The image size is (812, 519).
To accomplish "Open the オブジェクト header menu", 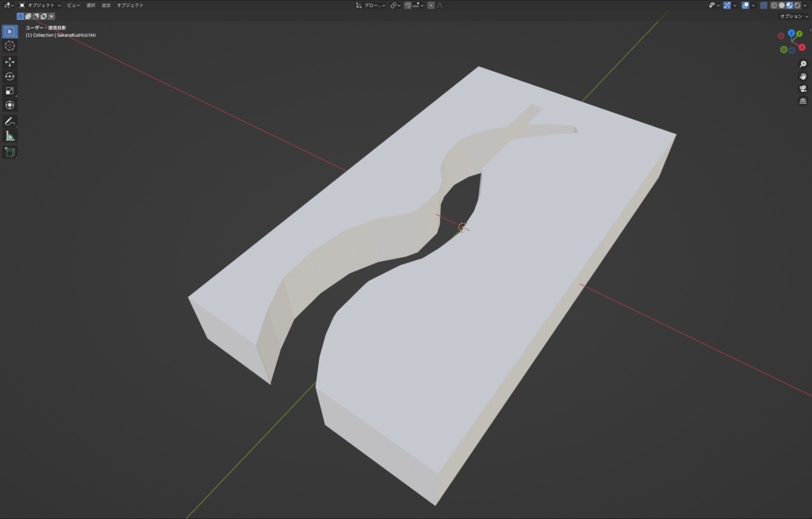I will [130, 6].
